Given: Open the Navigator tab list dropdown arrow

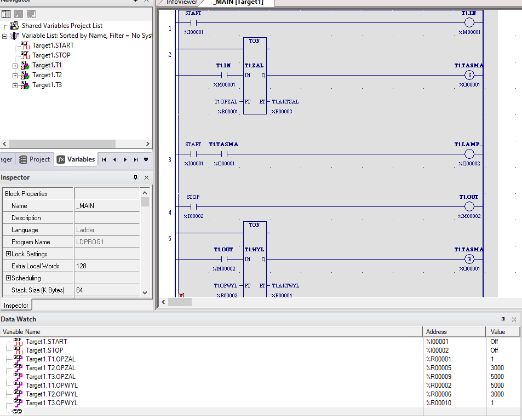Looking at the screenshot, I should click(146, 160).
